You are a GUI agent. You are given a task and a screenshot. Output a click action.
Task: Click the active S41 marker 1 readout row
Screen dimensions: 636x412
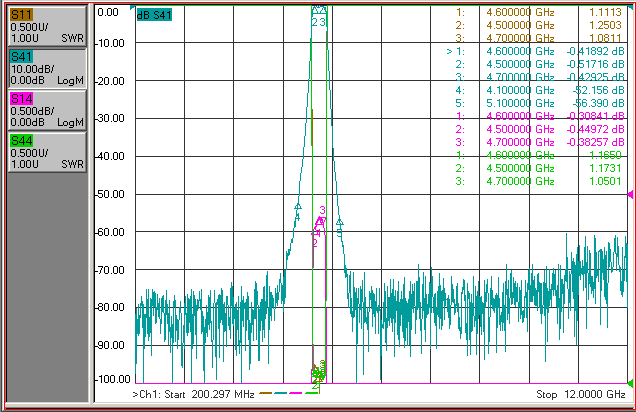tap(535, 52)
